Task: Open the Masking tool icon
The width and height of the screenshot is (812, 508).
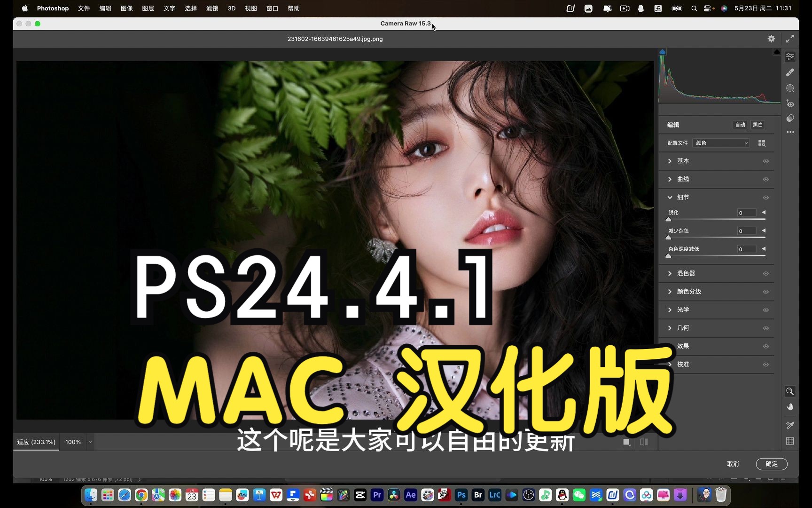Action: pos(790,88)
